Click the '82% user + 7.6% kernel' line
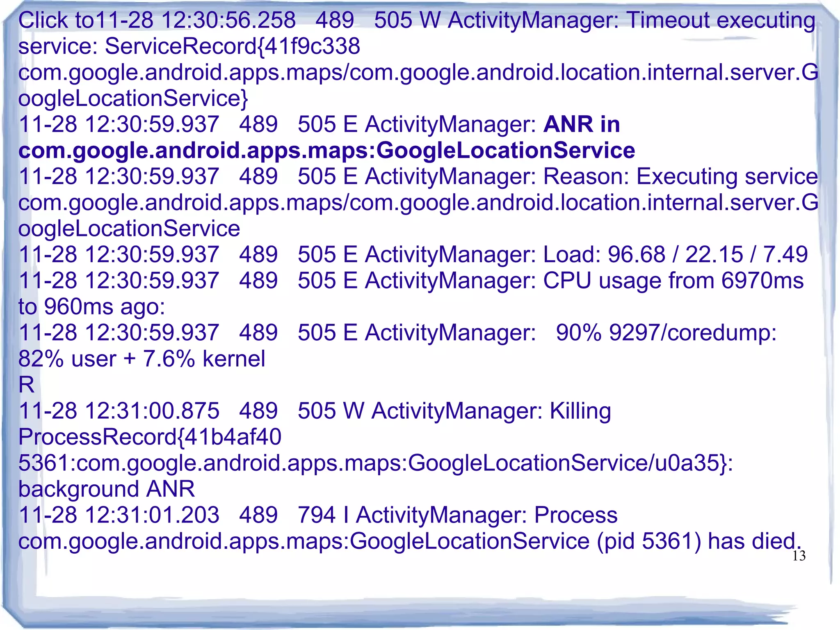840x630 pixels. [142, 359]
